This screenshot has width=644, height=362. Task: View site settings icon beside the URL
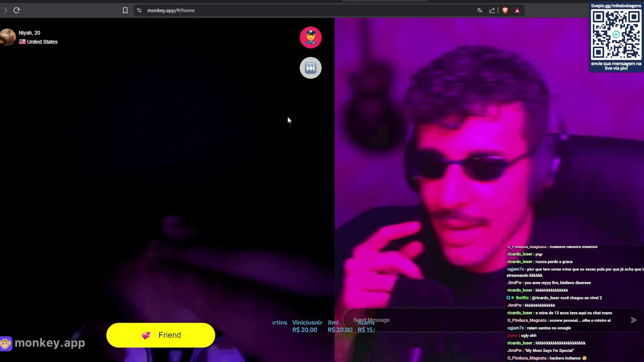[139, 10]
